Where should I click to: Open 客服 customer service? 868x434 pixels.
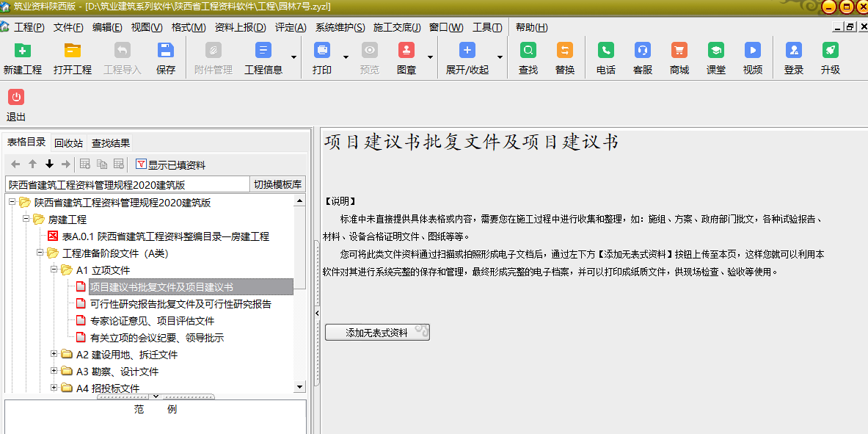point(643,51)
